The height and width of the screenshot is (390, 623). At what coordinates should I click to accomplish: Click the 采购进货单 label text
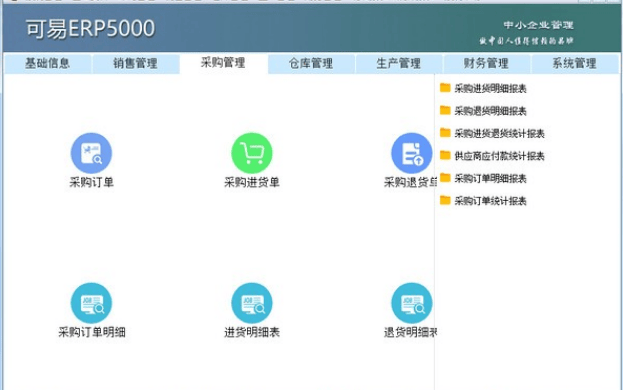[252, 182]
